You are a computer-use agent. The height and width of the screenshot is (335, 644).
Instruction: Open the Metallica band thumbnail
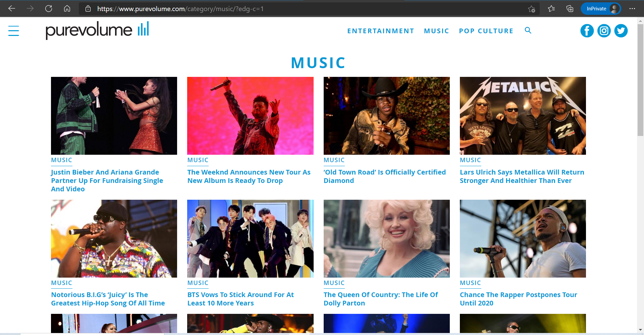(523, 116)
